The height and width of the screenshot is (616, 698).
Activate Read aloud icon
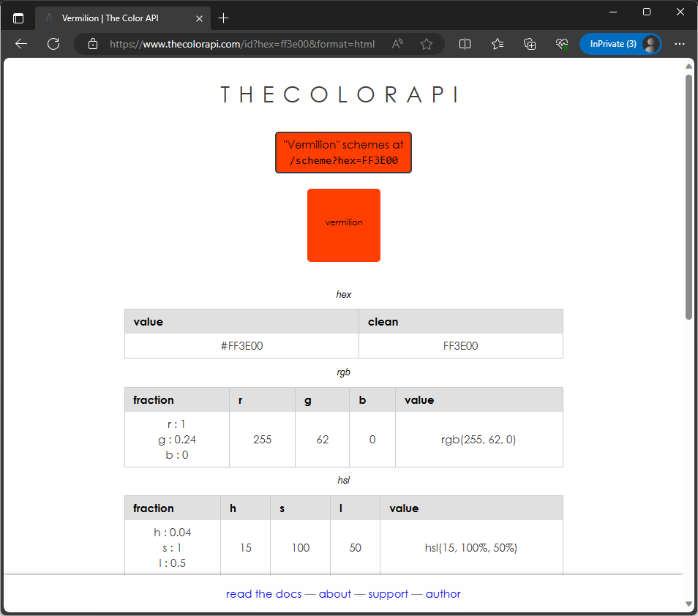click(x=397, y=44)
